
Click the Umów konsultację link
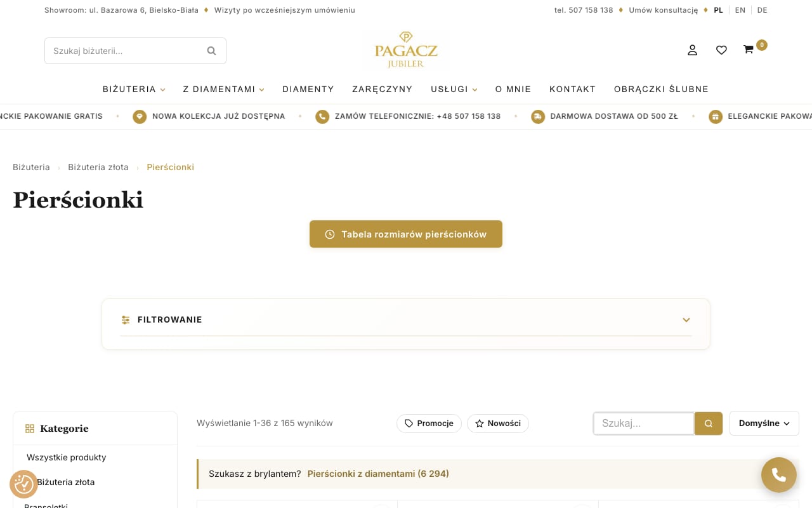(x=663, y=10)
